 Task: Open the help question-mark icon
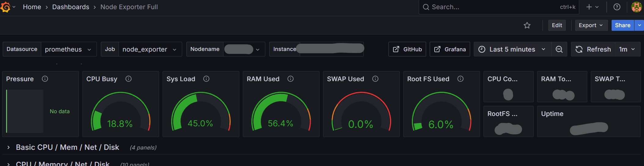(617, 7)
